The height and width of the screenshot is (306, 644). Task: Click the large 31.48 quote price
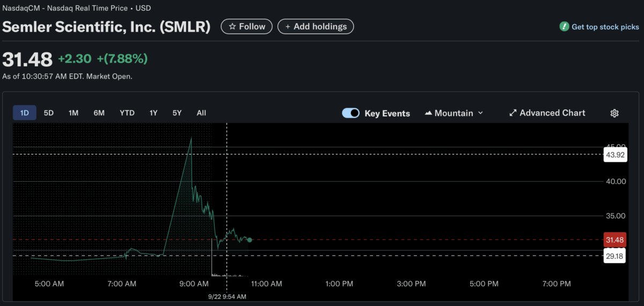coord(27,58)
